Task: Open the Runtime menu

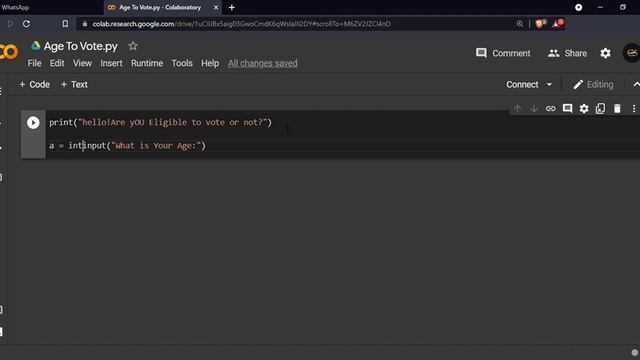Action: click(x=147, y=63)
